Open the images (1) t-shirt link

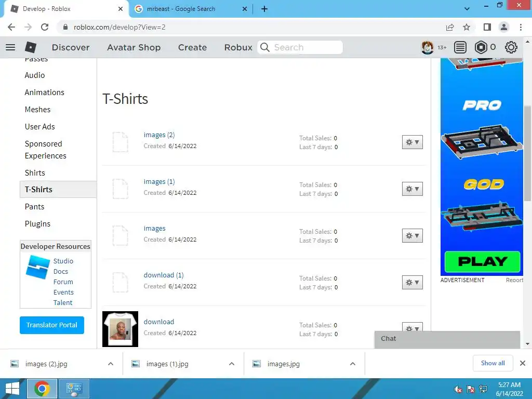pos(159,181)
